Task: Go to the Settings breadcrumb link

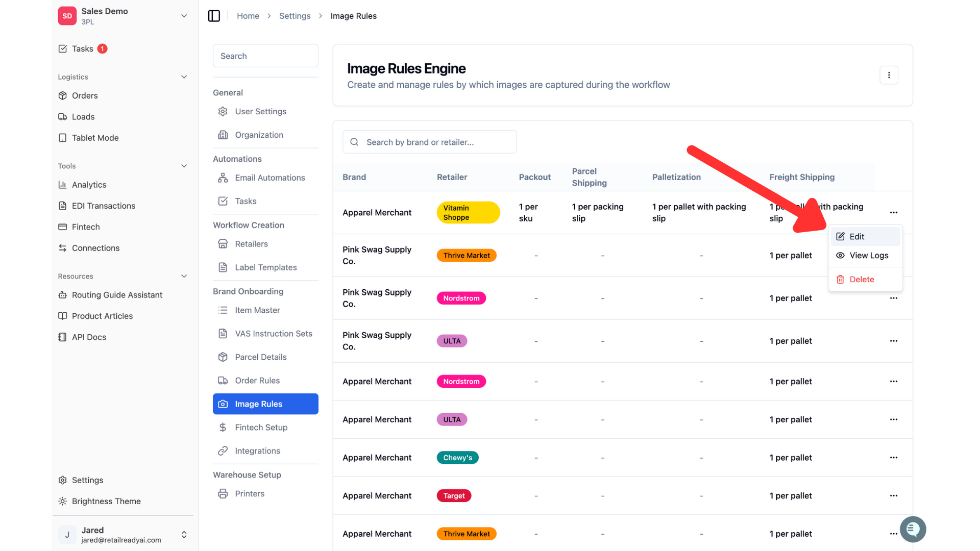Action: [295, 16]
